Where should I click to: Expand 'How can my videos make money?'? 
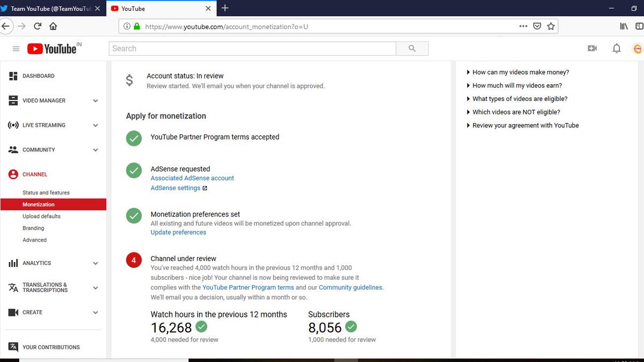(518, 72)
